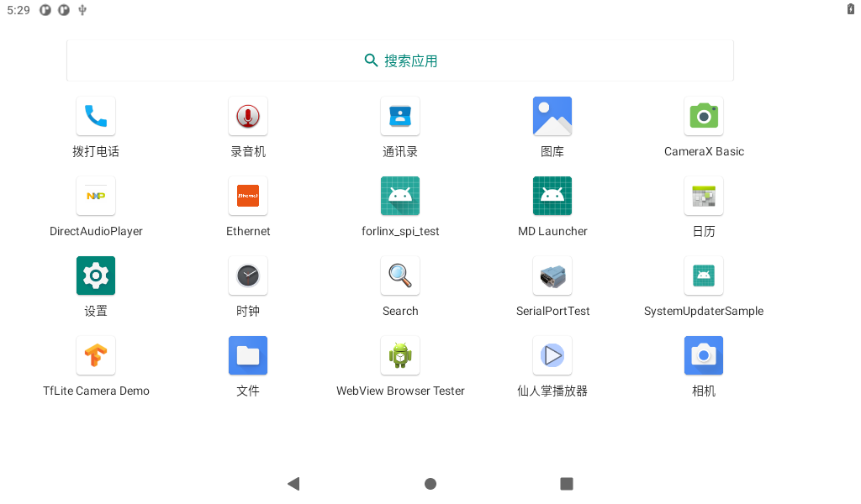
Task: Open the 拨打电话 phone app
Action: 96,116
